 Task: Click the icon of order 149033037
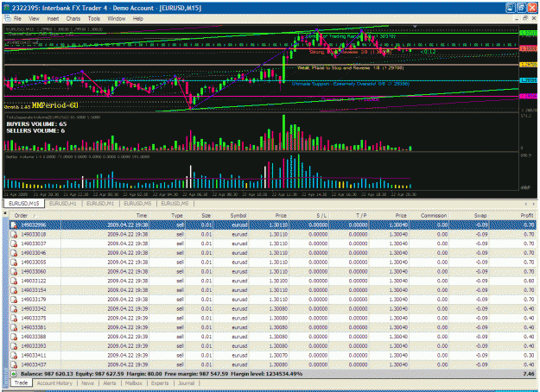[x=14, y=243]
